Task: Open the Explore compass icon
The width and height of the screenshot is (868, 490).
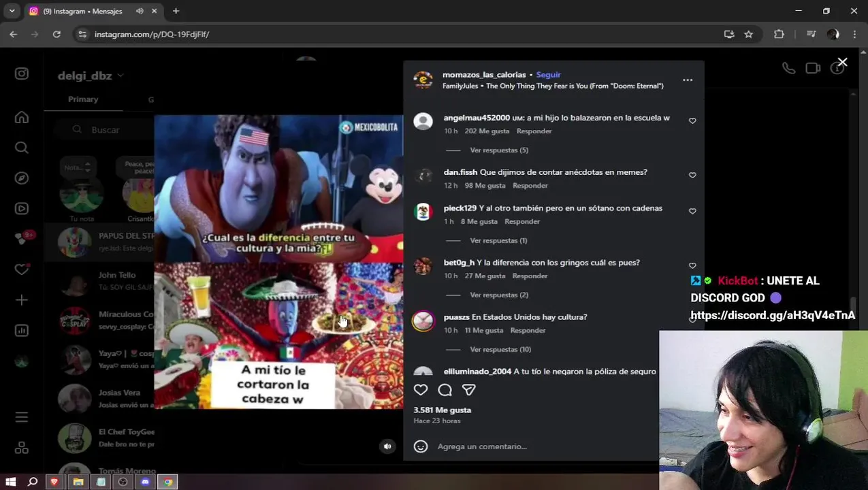Action: [x=22, y=178]
